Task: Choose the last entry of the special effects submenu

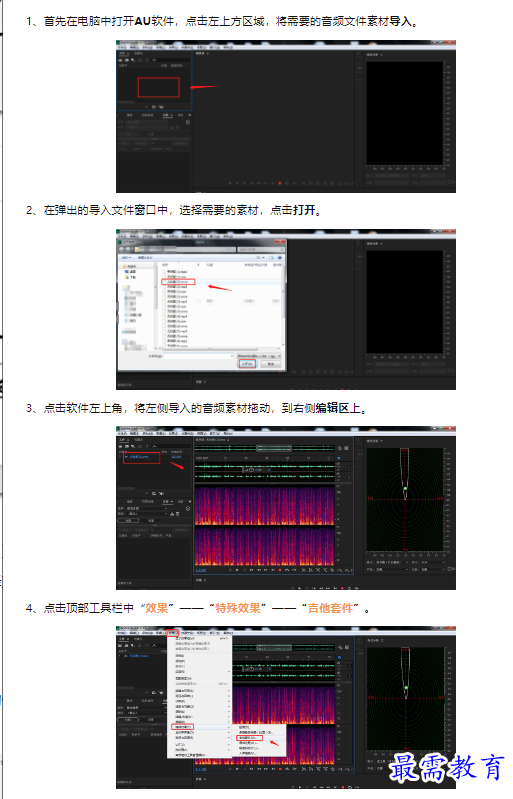Action: pos(259,753)
